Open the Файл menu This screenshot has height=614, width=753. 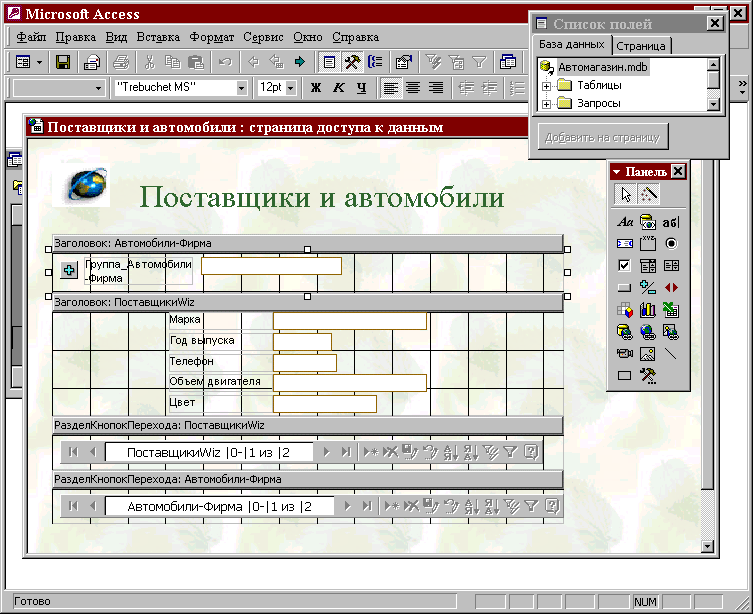(31, 37)
